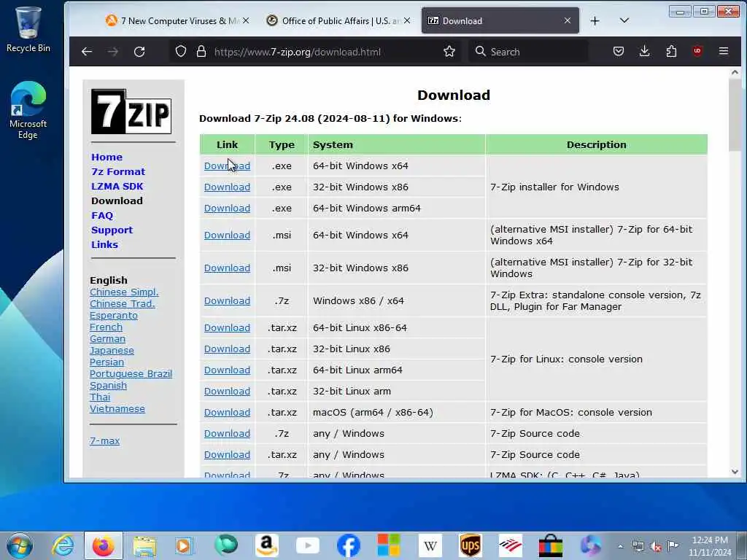Open the Firefox downloads panel icon
Screen dimensions: 747x560
point(645,52)
